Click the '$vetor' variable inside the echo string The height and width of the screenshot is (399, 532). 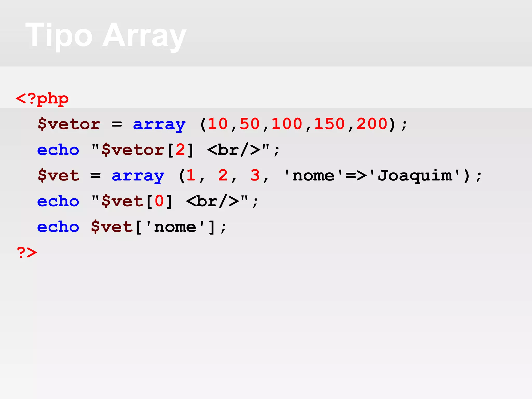pos(133,150)
